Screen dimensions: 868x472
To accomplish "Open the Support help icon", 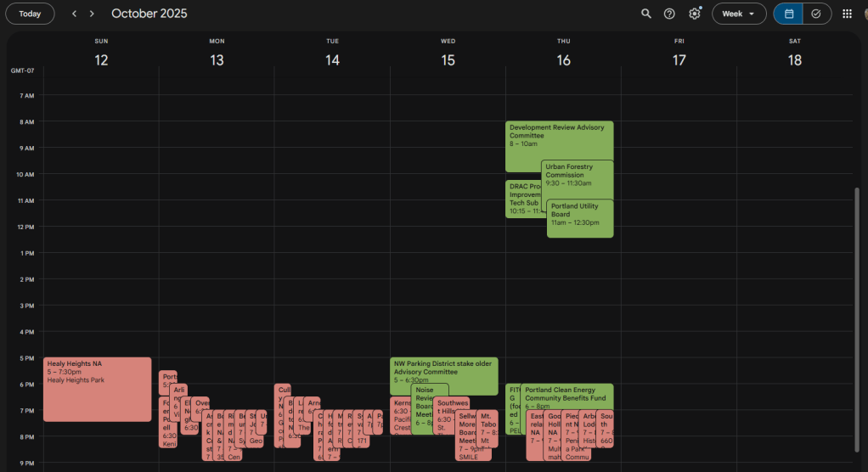I will [669, 14].
